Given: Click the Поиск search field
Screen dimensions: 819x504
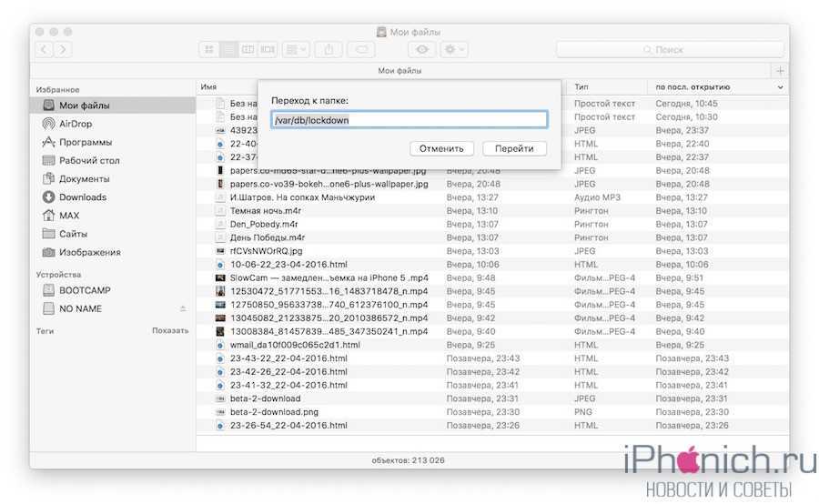Looking at the screenshot, I should (x=670, y=49).
